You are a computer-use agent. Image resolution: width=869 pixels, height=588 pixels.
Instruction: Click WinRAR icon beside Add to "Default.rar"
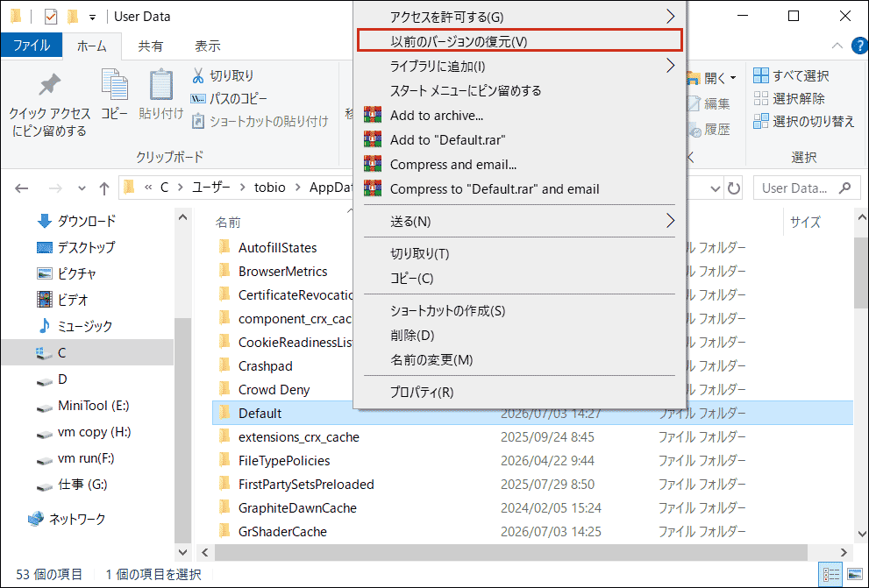tap(373, 139)
